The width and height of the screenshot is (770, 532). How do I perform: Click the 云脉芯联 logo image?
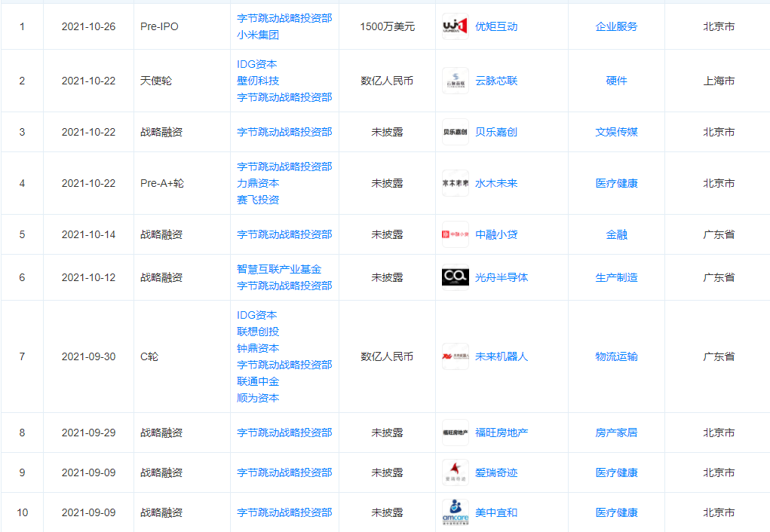[x=455, y=81]
